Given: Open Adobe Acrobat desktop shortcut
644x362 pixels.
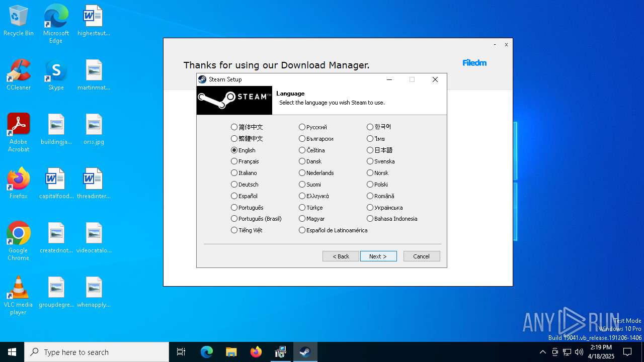Looking at the screenshot, I should point(19,133).
